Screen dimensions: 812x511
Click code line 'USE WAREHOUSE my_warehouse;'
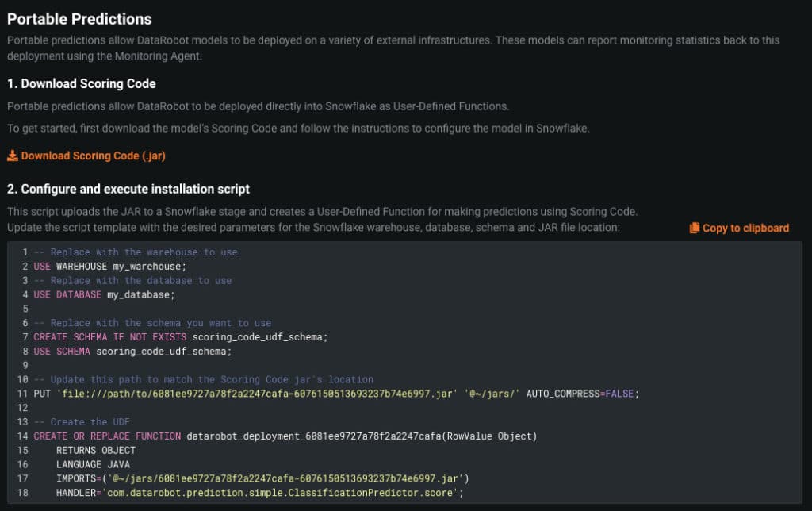point(109,267)
